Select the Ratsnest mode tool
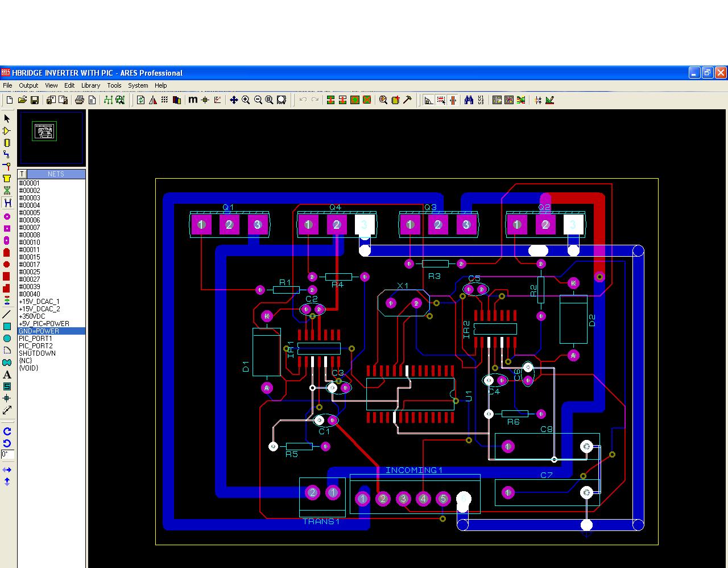 (7, 190)
